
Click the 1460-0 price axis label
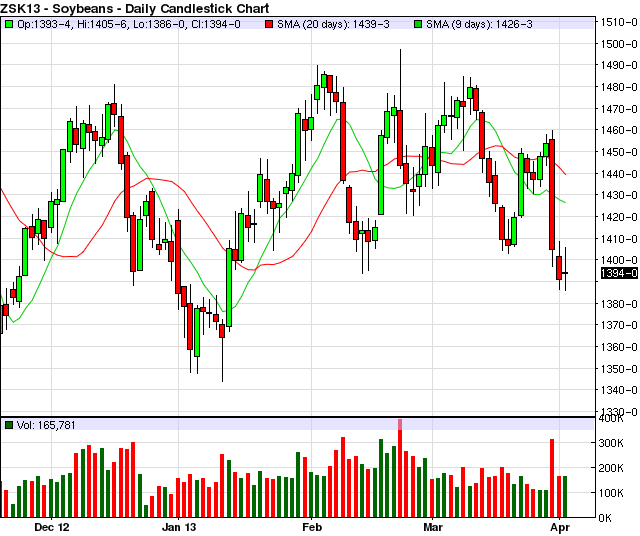click(619, 130)
